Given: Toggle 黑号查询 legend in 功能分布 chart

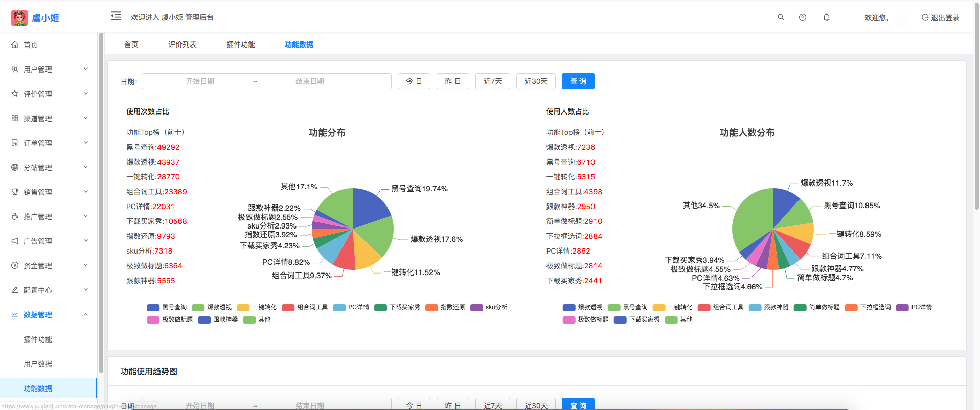Looking at the screenshot, I should (x=167, y=307).
